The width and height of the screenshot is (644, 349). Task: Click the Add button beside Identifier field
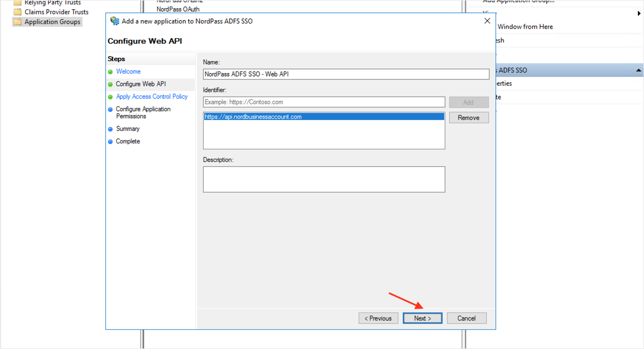tap(469, 102)
